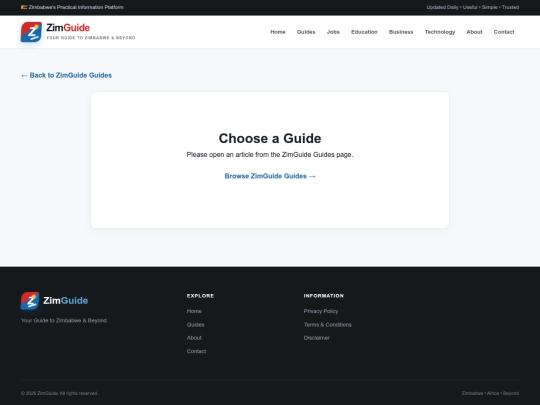Image resolution: width=540 pixels, height=405 pixels.
Task: Open Home link in footer Explore list
Action: click(194, 311)
